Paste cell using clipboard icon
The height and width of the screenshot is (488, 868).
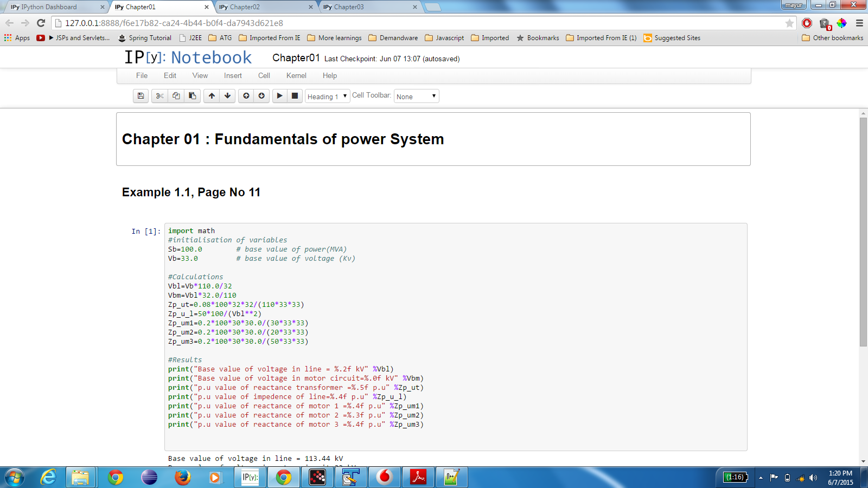point(192,96)
